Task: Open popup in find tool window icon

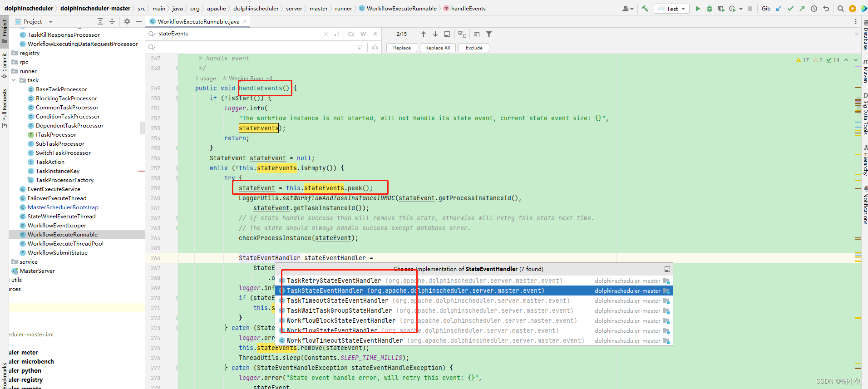Action: (x=667, y=269)
